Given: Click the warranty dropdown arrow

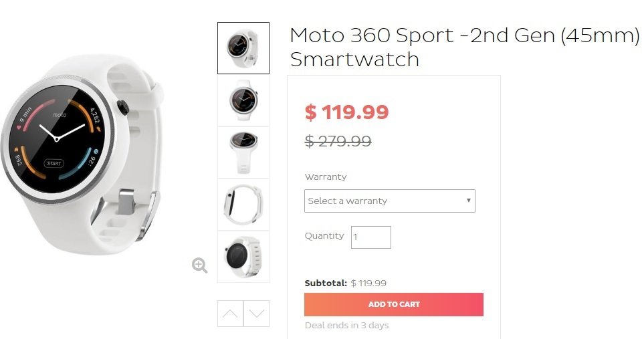Looking at the screenshot, I should (468, 201).
